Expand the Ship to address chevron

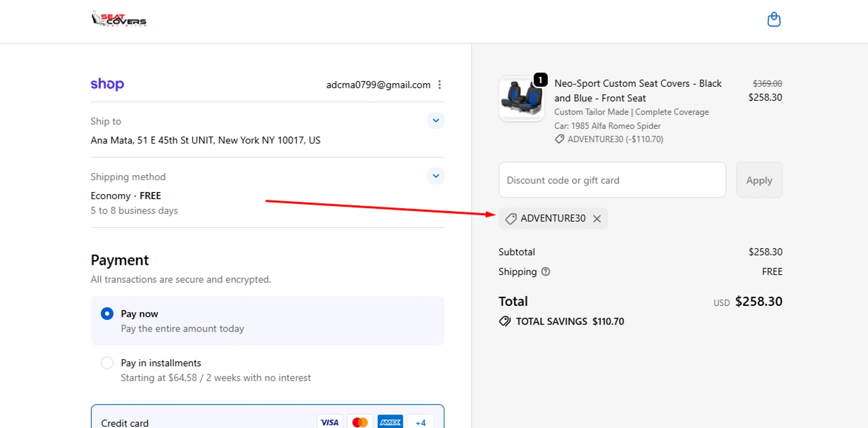(436, 121)
